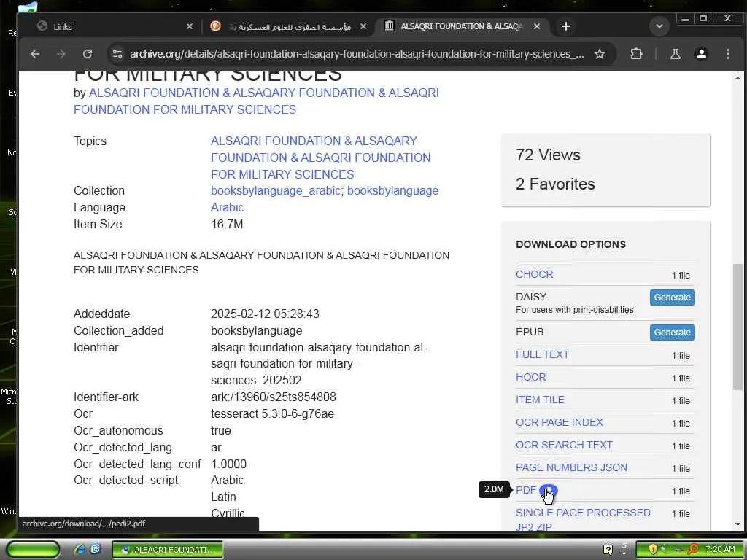Expand the tab search dropdown

click(x=659, y=26)
